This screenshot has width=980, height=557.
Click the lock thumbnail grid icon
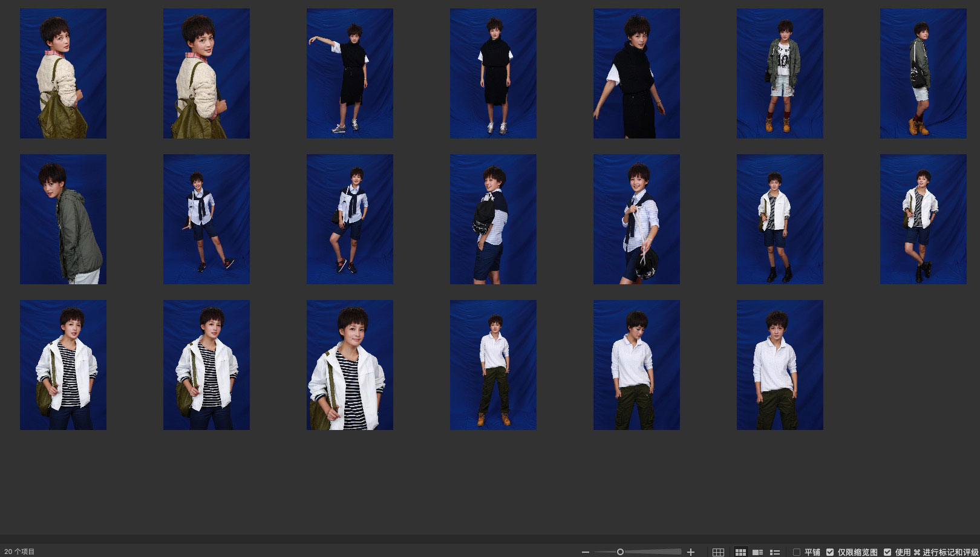click(718, 552)
